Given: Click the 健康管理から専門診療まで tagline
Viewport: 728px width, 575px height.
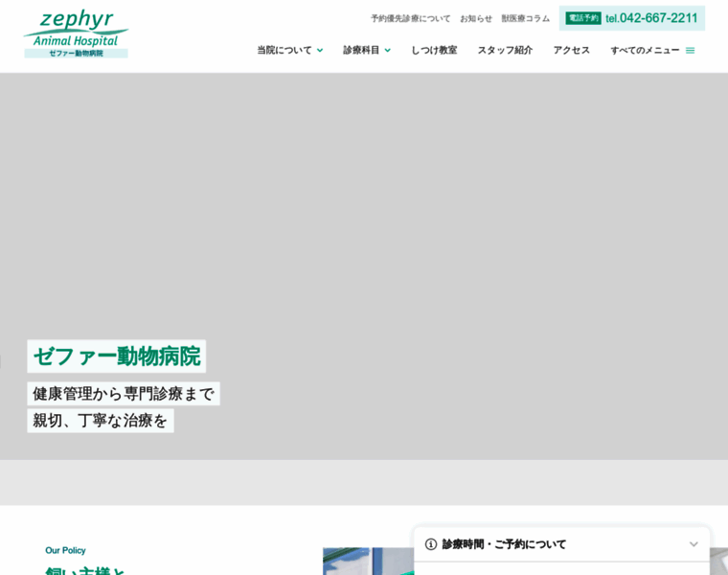Looking at the screenshot, I should click(x=123, y=394).
